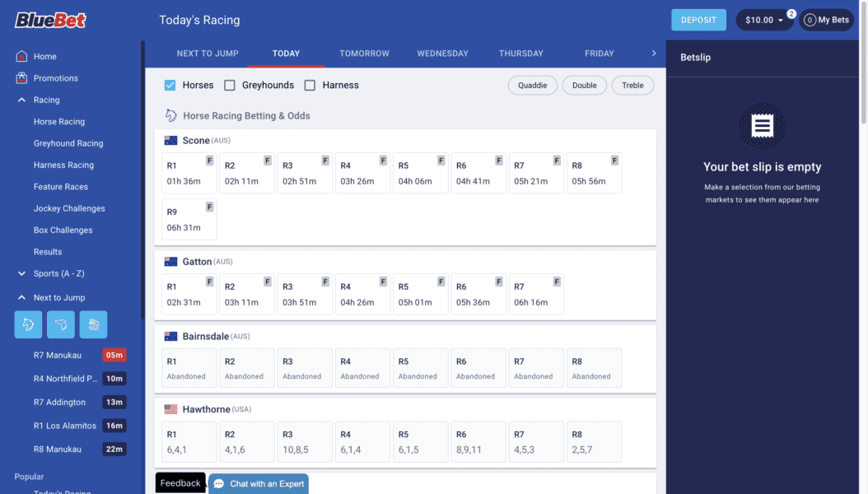Tick the Harness checkbox
Screen dimensions: 868x494
(310, 86)
